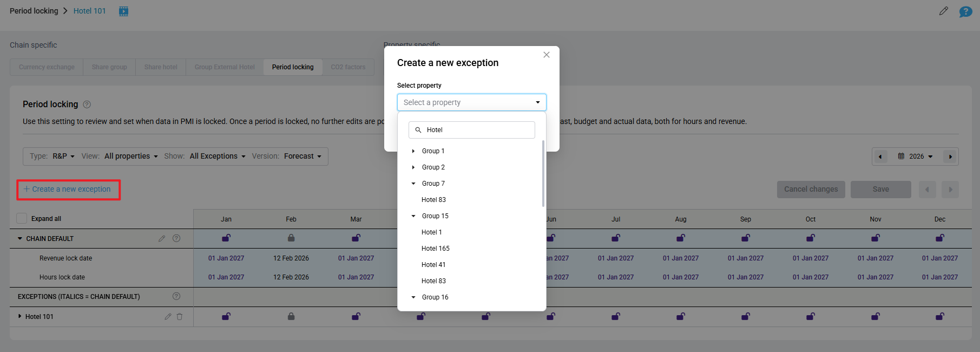
Task: Click the info icon next to Period locking heading
Action: coord(87,105)
